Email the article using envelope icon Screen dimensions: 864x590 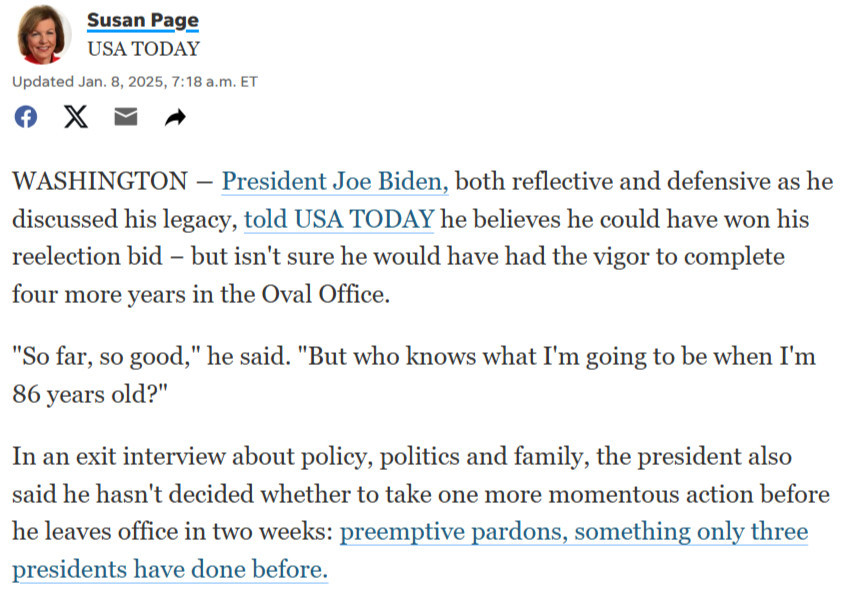[126, 117]
